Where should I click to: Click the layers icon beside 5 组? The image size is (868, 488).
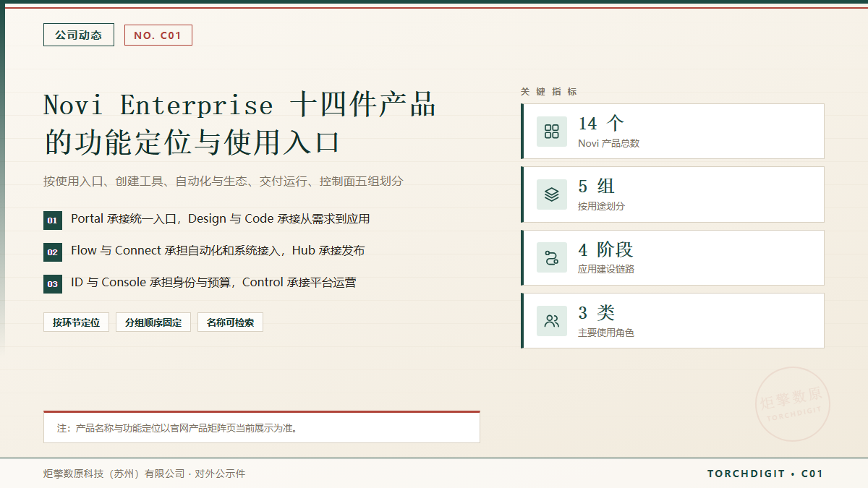(x=552, y=194)
